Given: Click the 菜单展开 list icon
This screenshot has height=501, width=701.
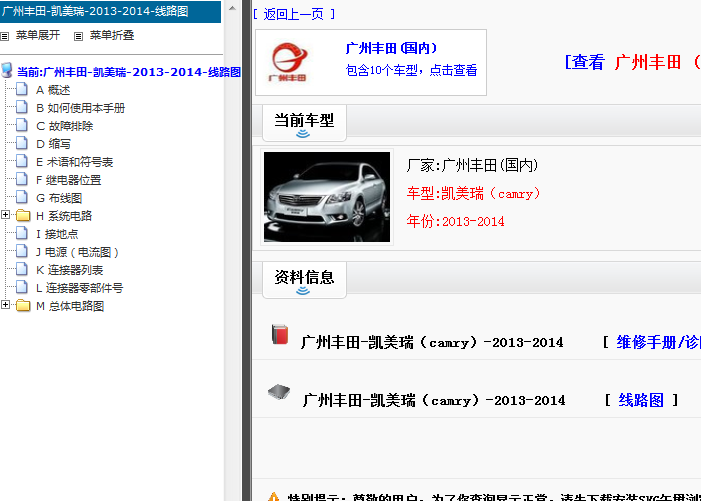Looking at the screenshot, I should [x=5, y=36].
